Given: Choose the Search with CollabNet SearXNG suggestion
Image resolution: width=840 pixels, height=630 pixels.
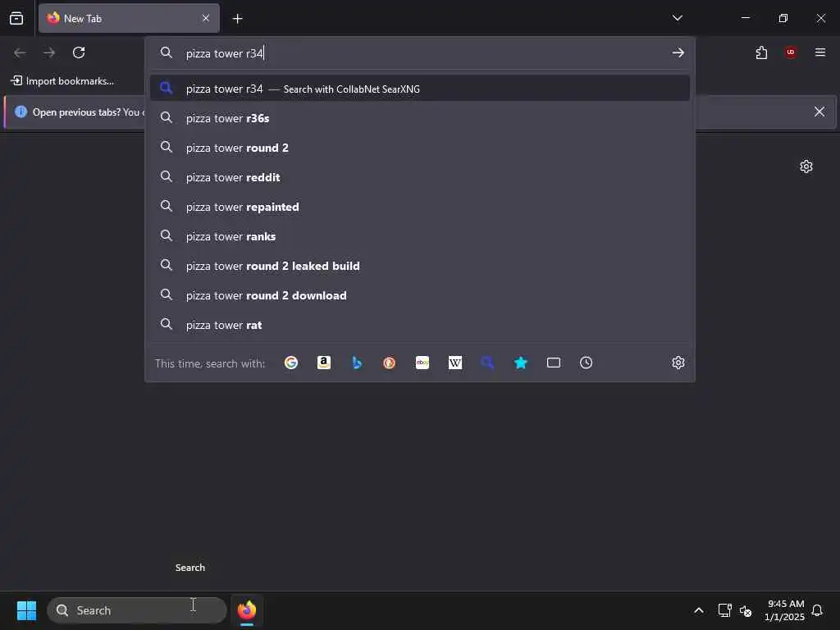Looking at the screenshot, I should point(420,89).
